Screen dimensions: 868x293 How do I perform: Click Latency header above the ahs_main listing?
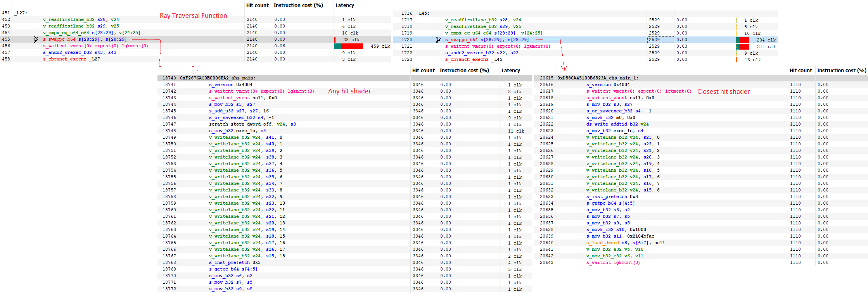[511, 71]
